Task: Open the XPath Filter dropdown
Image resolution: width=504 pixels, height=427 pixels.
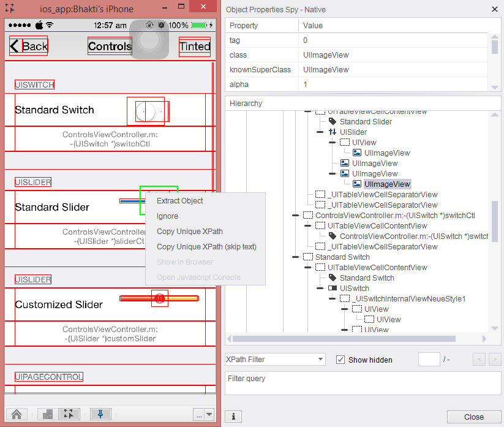Action: point(275,360)
